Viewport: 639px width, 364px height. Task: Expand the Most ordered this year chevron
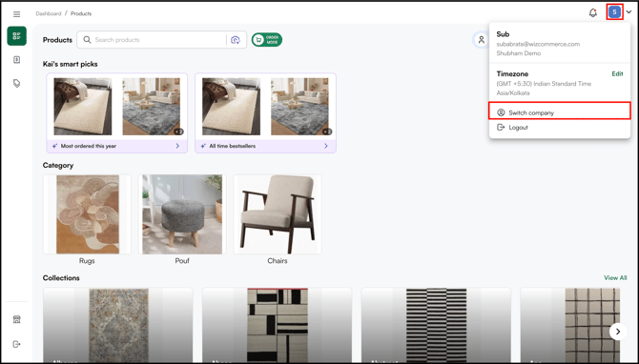coord(177,146)
